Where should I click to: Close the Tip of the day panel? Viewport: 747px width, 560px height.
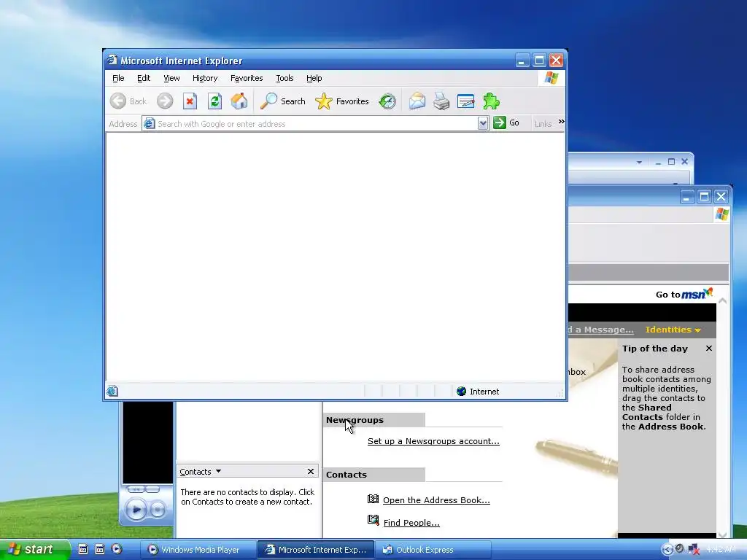click(x=709, y=348)
